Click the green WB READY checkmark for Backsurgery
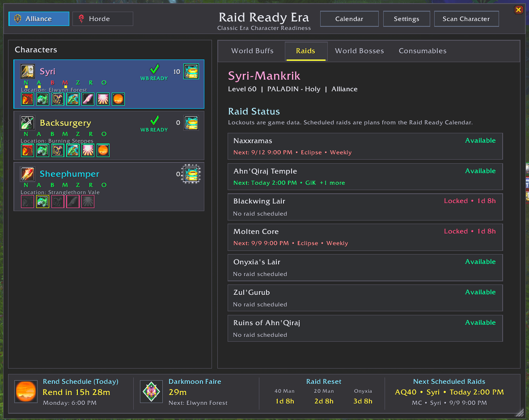This screenshot has width=529, height=420. coord(155,120)
